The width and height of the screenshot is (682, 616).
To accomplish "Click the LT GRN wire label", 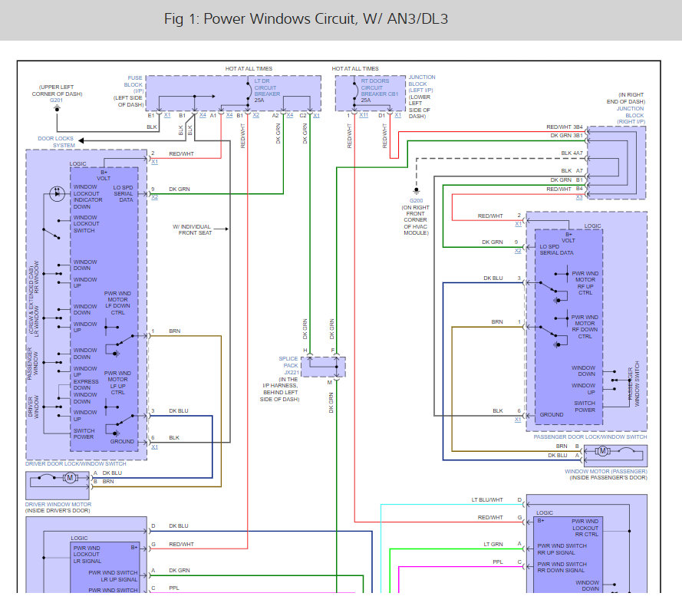I will point(493,544).
